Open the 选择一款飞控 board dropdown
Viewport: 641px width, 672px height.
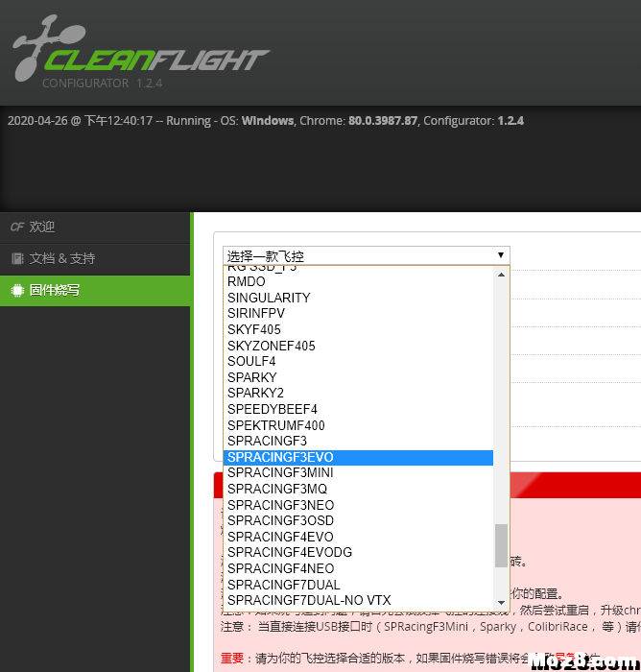(x=366, y=256)
